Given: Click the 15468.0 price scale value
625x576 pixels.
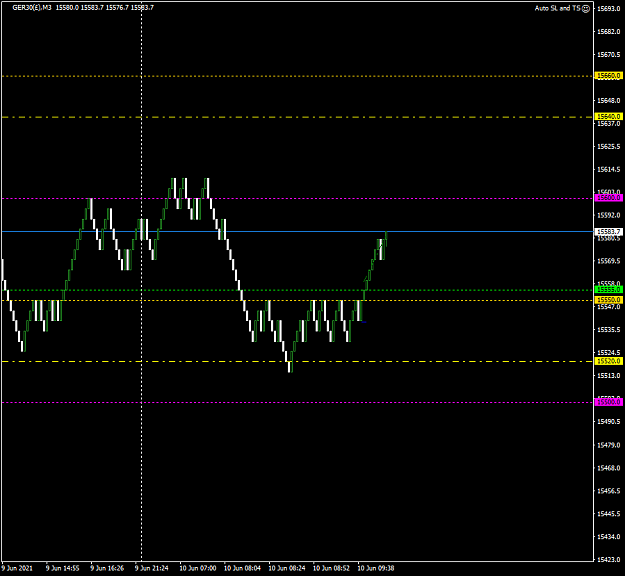Looking at the screenshot, I should click(x=609, y=468).
